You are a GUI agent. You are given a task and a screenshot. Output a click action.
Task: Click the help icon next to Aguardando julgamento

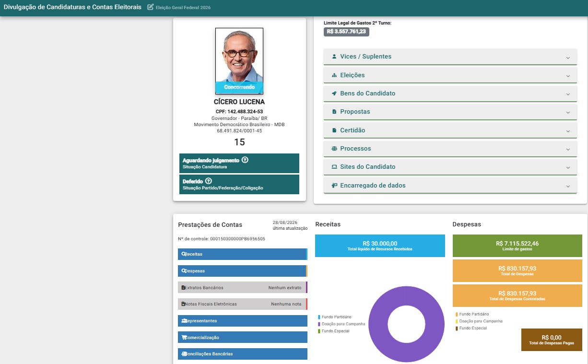tap(245, 160)
